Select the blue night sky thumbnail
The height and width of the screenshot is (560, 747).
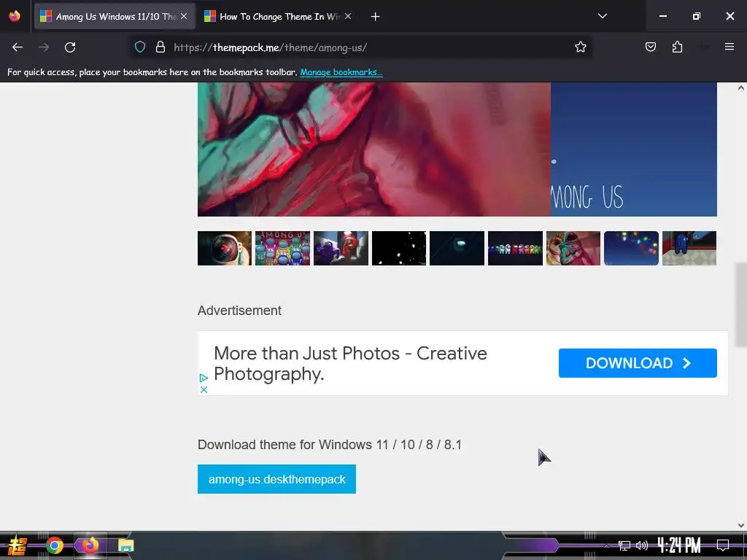631,248
